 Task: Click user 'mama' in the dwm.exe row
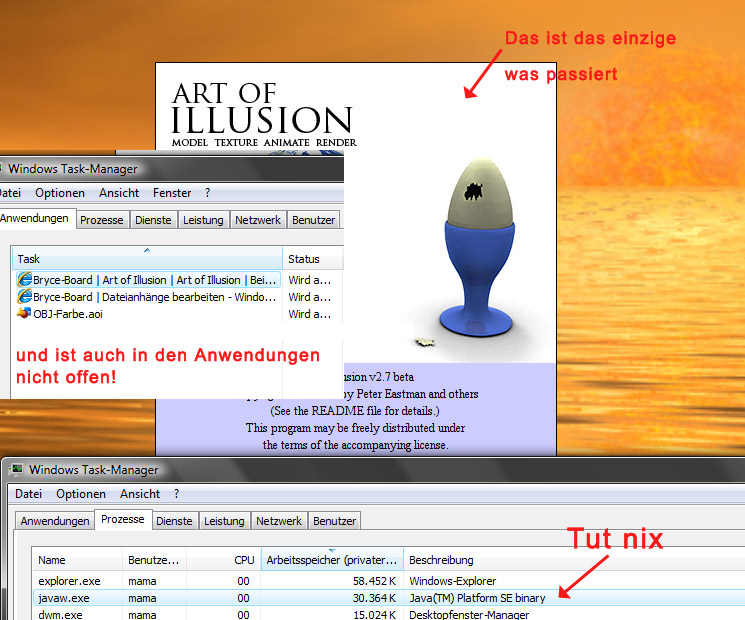click(x=142, y=614)
